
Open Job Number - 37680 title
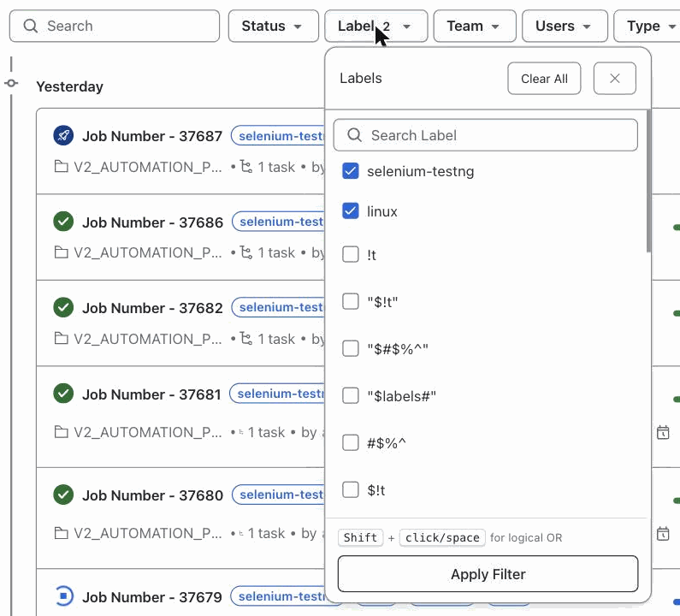[152, 495]
